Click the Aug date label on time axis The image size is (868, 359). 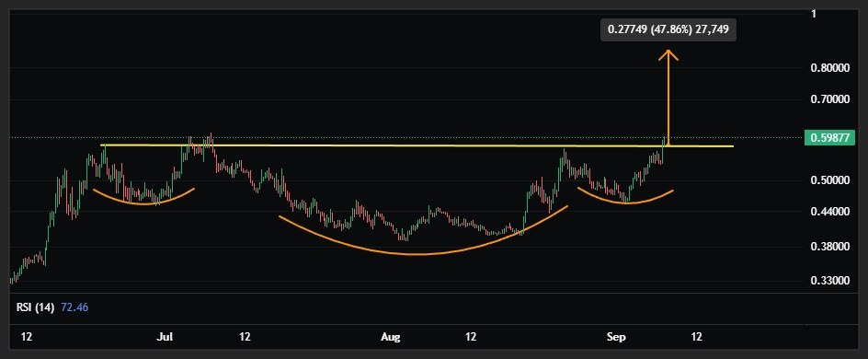391,337
